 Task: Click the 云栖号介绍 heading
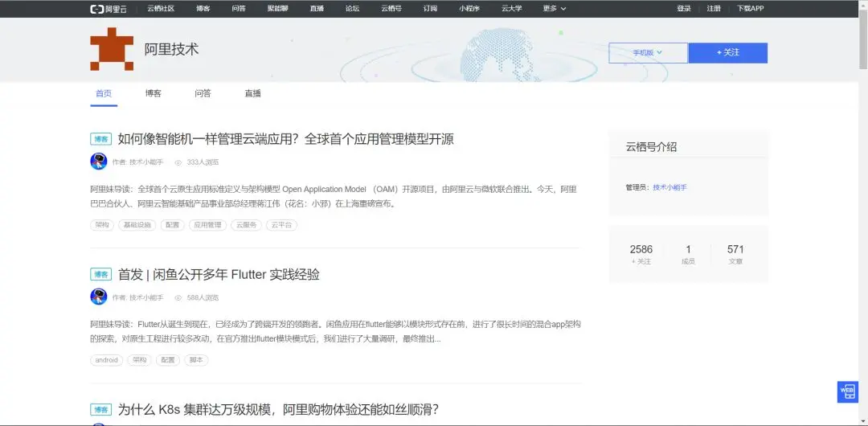point(651,147)
